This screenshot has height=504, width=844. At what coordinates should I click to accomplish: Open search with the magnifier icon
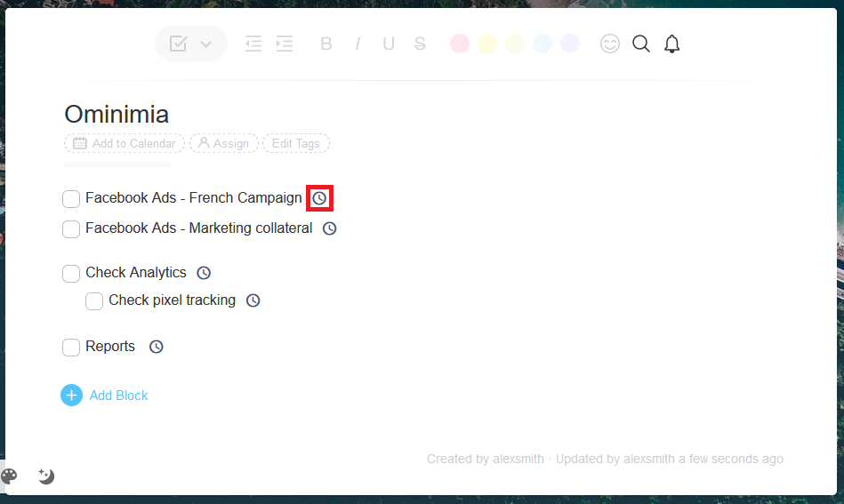[641, 44]
